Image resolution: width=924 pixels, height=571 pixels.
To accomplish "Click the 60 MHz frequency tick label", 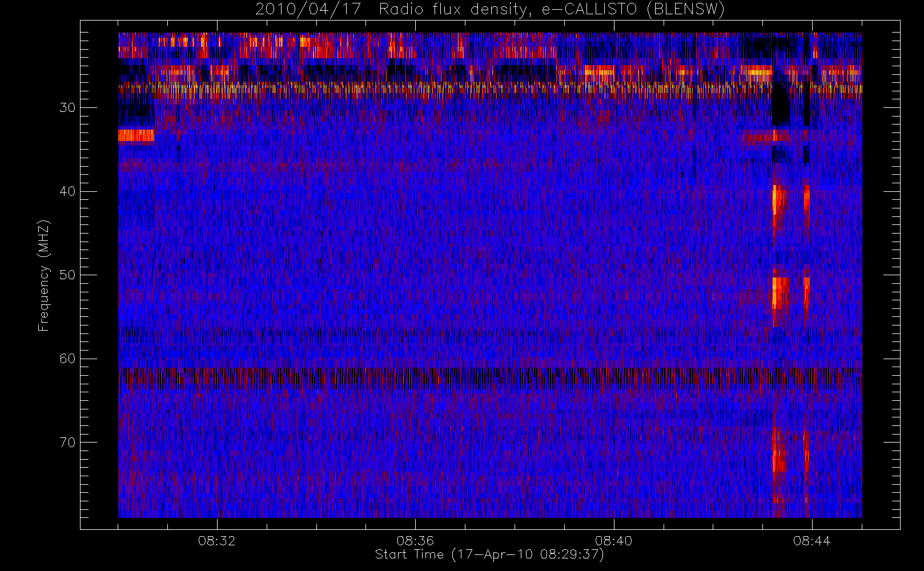I will point(67,359).
